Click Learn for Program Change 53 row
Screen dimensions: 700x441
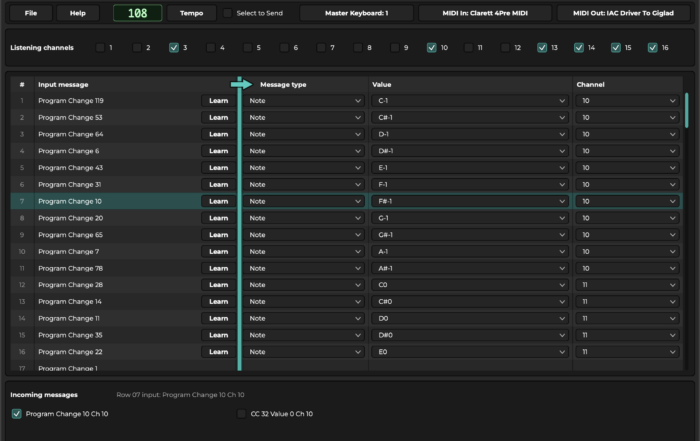[x=218, y=118]
